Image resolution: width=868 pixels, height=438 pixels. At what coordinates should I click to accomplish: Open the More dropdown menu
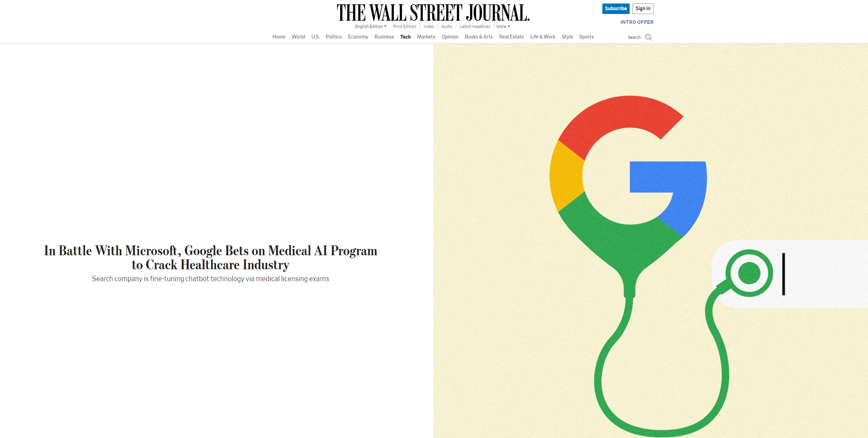pyautogui.click(x=503, y=27)
